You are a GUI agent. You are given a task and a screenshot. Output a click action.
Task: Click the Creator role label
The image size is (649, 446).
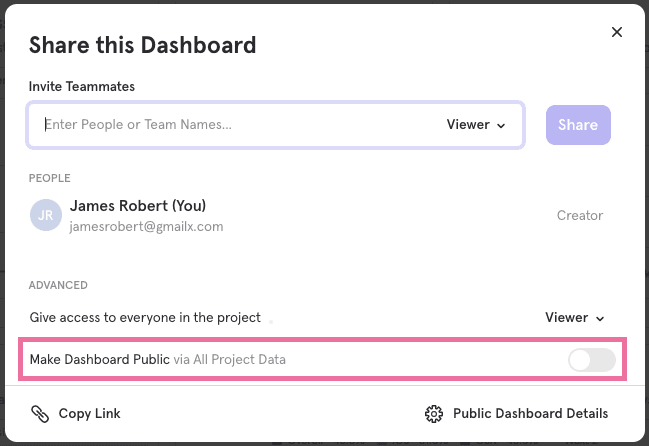point(580,215)
